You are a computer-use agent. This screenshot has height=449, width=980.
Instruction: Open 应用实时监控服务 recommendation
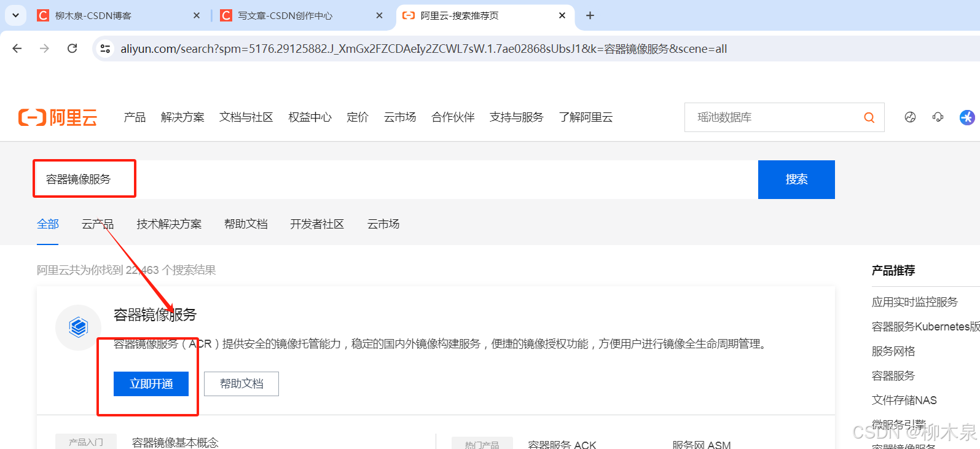(x=915, y=302)
